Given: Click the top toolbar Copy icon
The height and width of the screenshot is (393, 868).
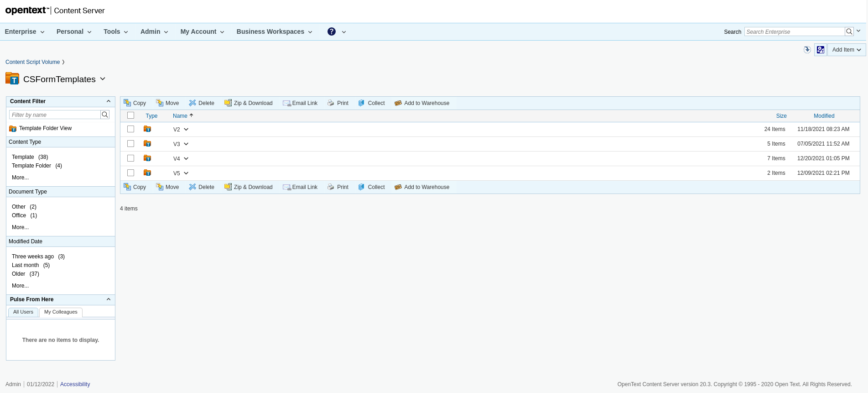Looking at the screenshot, I should pyautogui.click(x=127, y=103).
